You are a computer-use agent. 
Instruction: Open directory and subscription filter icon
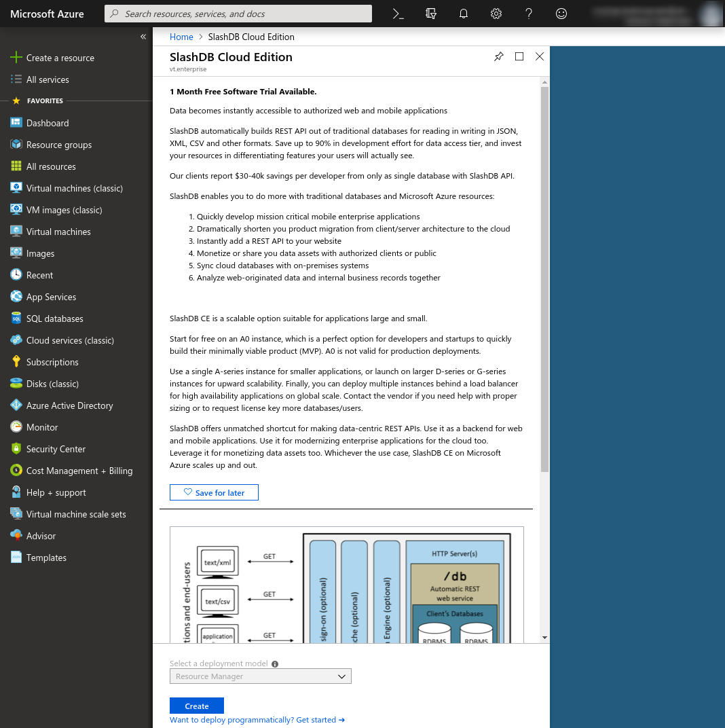click(x=431, y=14)
